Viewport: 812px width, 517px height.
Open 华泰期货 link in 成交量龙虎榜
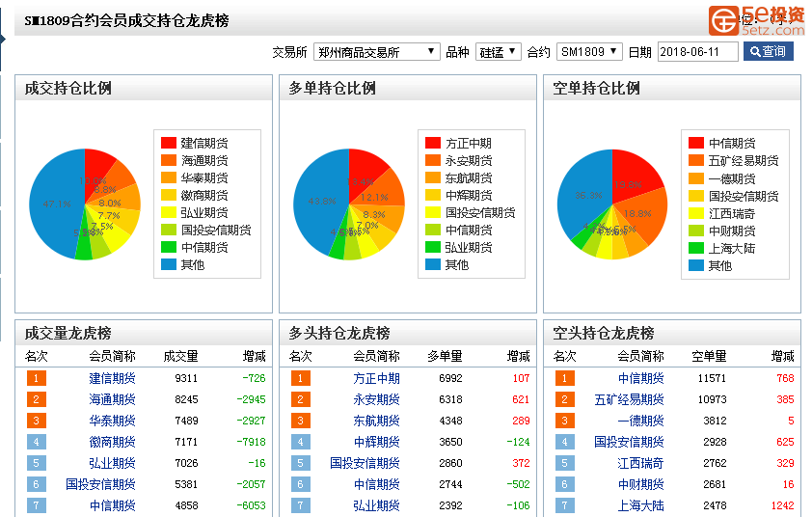click(112, 421)
